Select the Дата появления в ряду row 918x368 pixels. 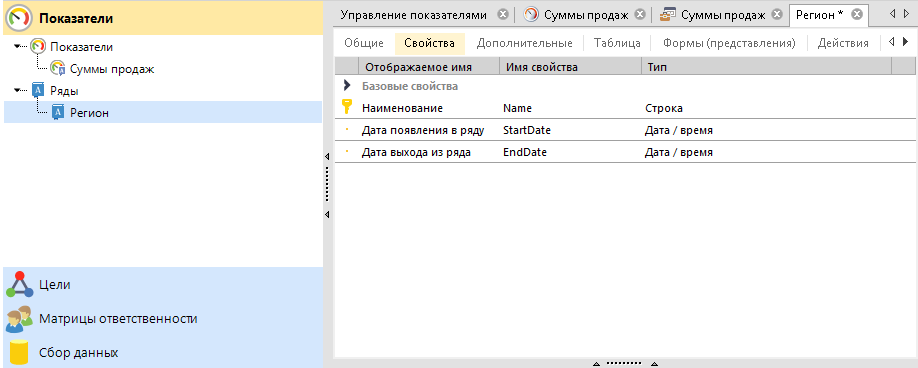point(624,130)
